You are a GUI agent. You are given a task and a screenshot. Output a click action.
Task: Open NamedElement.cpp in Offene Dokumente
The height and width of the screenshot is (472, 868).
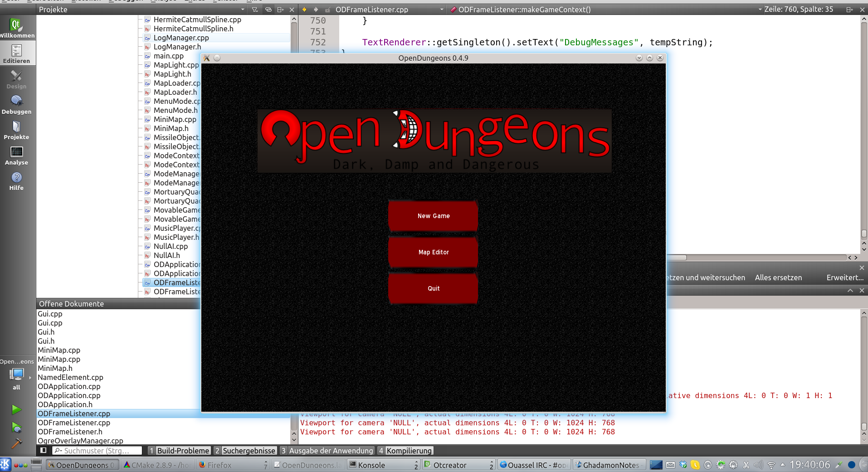70,377
